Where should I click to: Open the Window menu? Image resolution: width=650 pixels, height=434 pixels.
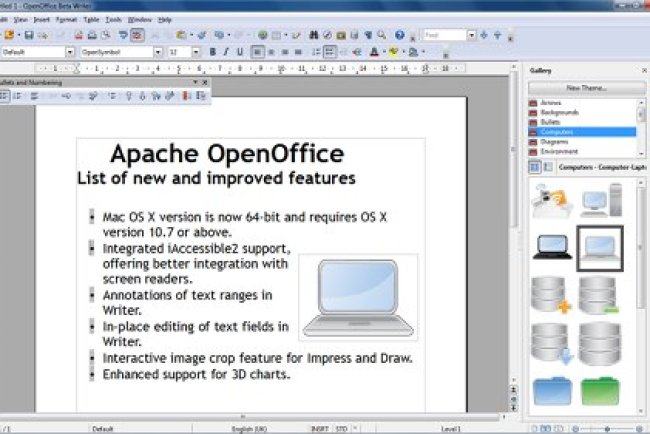[x=140, y=19]
